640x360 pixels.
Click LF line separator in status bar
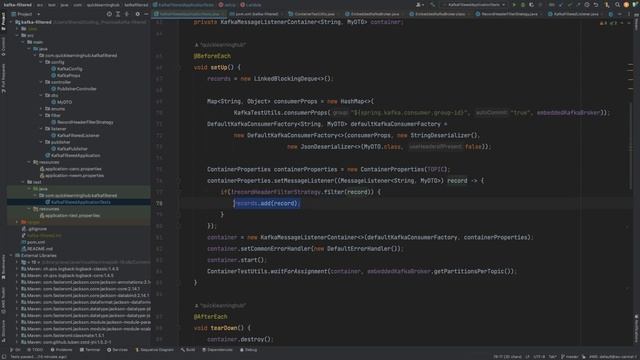pos(527,356)
